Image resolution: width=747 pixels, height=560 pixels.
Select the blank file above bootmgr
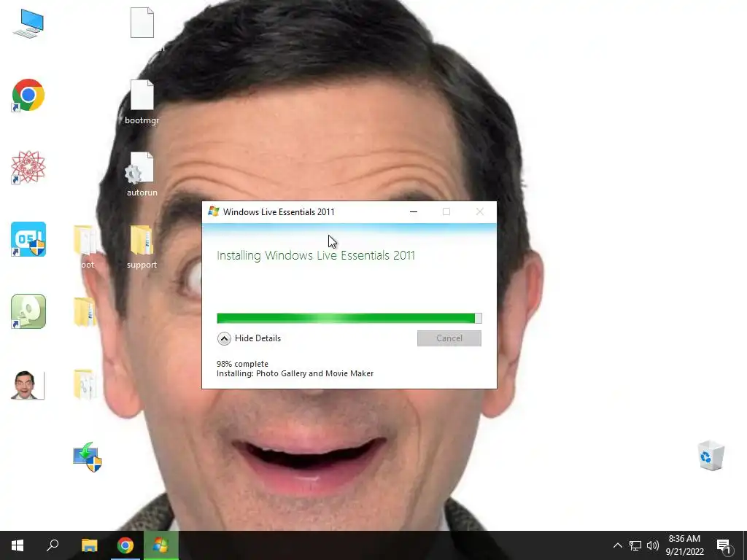click(x=142, y=23)
